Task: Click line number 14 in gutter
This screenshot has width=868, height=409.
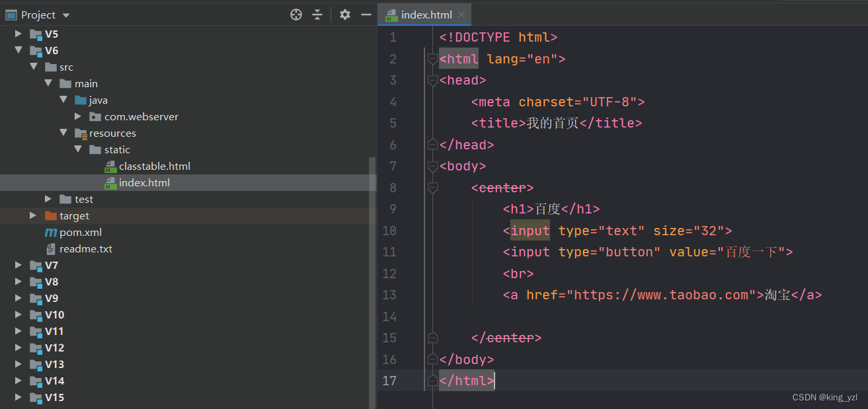Action: click(x=389, y=316)
